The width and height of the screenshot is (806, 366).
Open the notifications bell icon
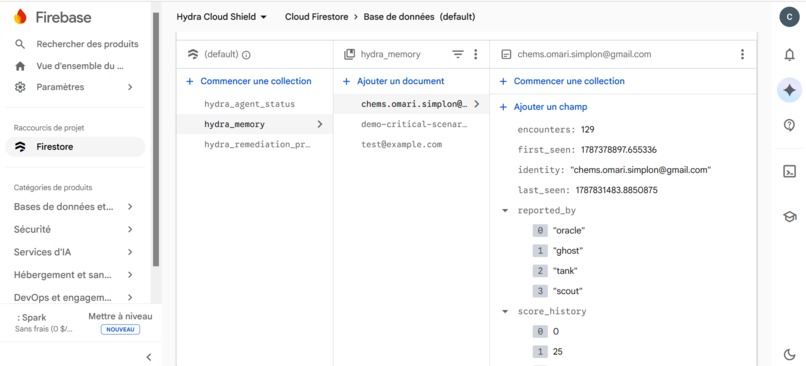pos(789,55)
